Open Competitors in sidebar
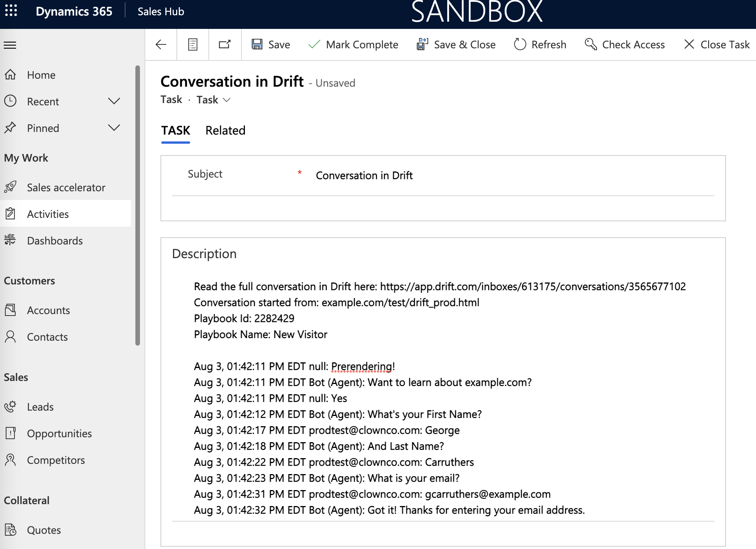This screenshot has width=756, height=549. pos(65,460)
